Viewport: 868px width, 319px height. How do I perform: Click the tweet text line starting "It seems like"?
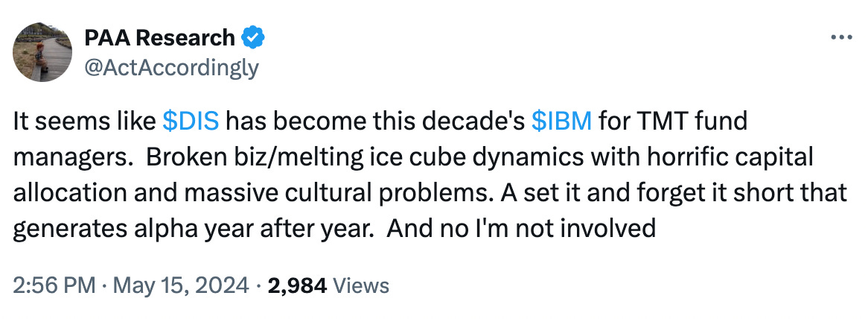(x=380, y=121)
